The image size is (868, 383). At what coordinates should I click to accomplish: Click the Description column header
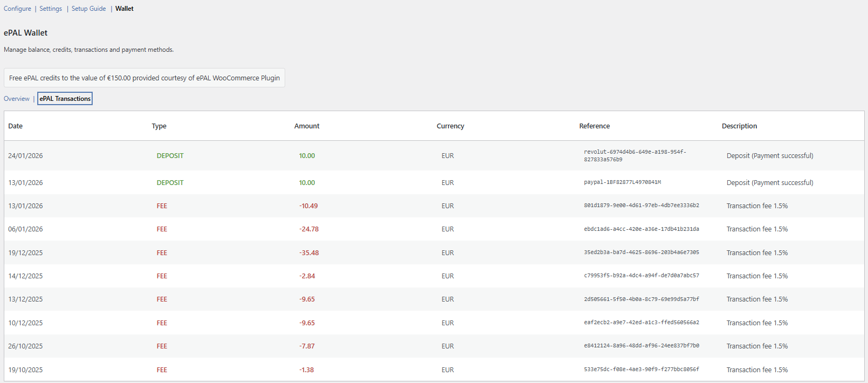[739, 126]
